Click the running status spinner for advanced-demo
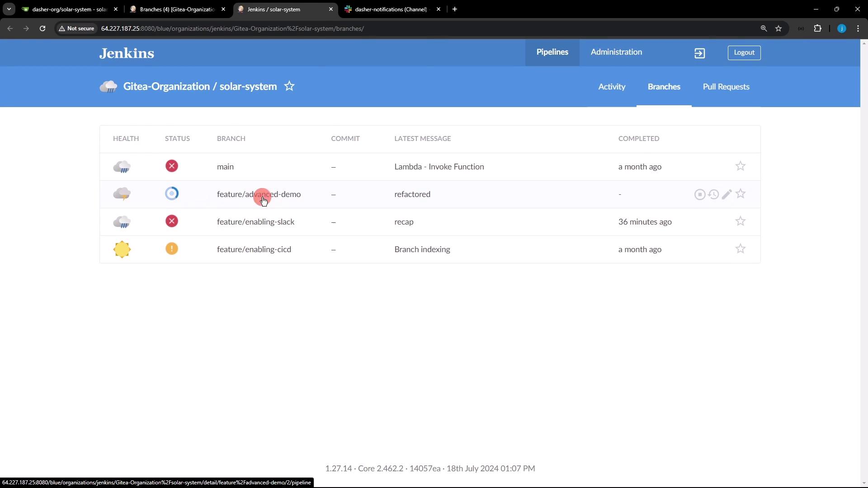 coord(171,194)
